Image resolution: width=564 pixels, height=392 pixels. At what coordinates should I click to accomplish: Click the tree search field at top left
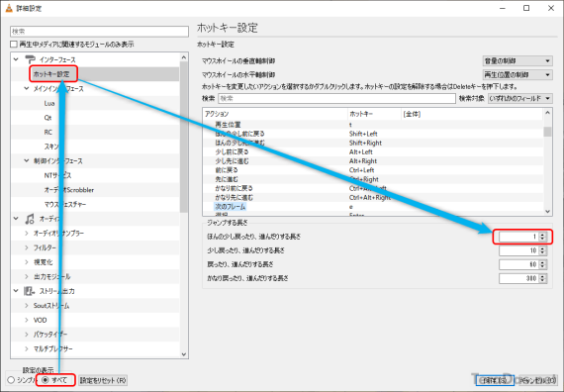(x=99, y=32)
